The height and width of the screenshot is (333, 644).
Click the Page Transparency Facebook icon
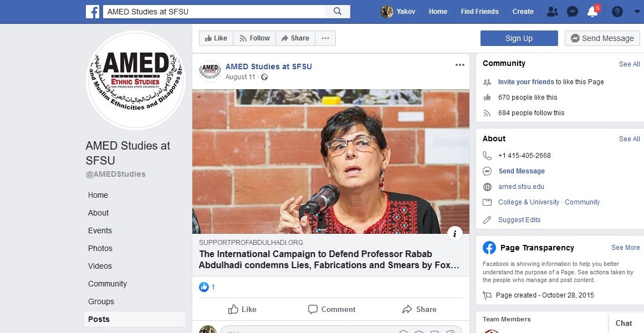click(489, 248)
